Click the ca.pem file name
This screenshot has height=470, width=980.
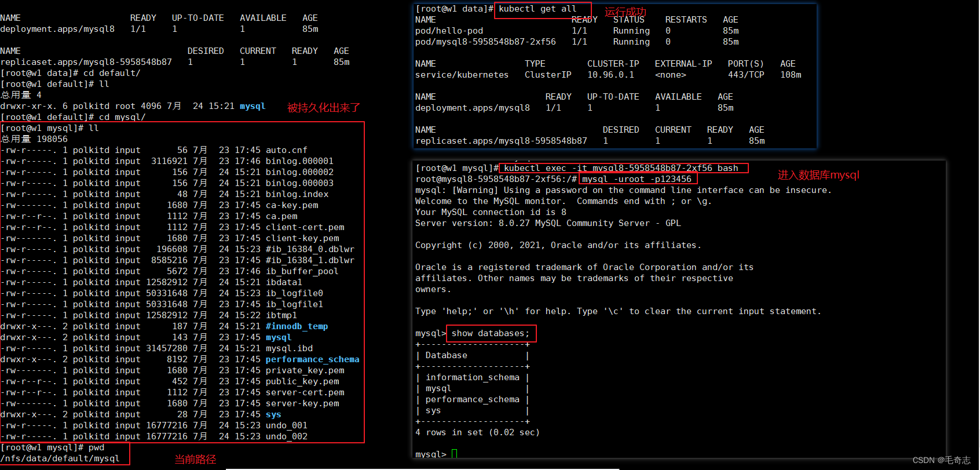(x=281, y=216)
